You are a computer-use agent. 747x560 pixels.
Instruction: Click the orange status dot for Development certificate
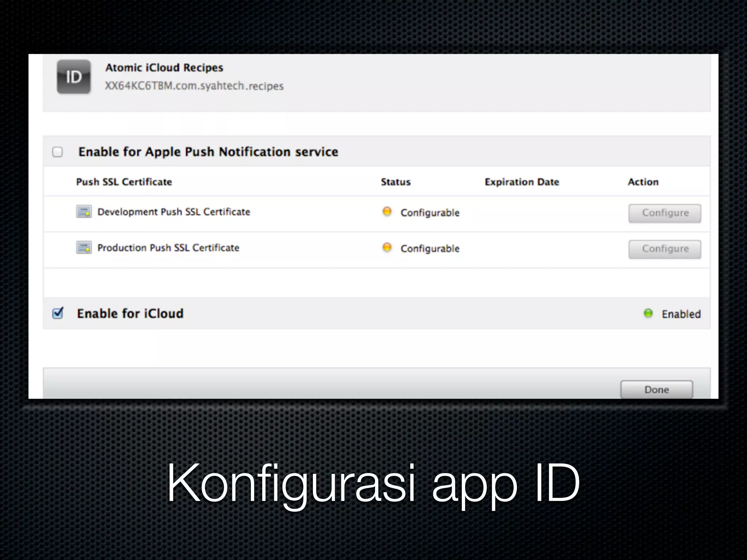387,211
